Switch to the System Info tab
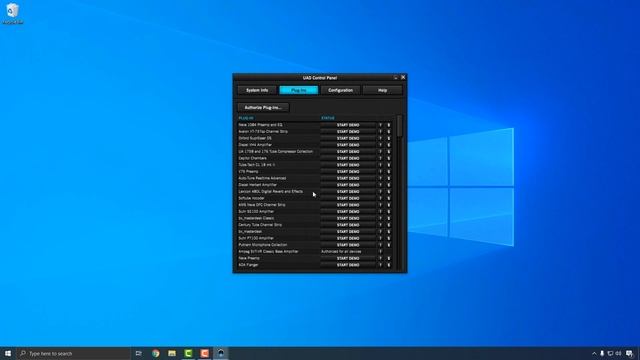Image resolution: width=640 pixels, height=360 pixels. click(x=257, y=90)
